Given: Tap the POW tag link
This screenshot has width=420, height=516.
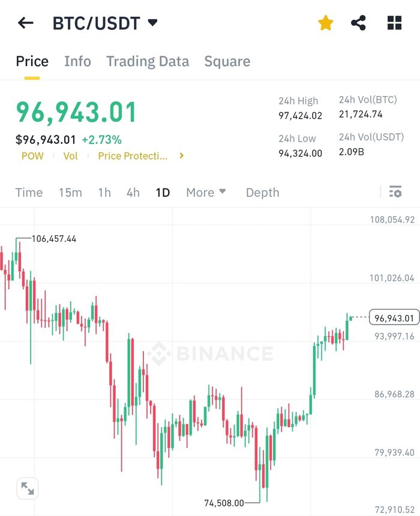Looking at the screenshot, I should pos(32,156).
